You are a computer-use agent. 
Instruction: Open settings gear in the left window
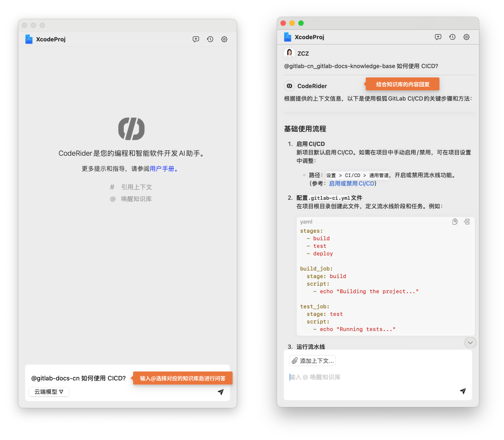pyautogui.click(x=224, y=39)
